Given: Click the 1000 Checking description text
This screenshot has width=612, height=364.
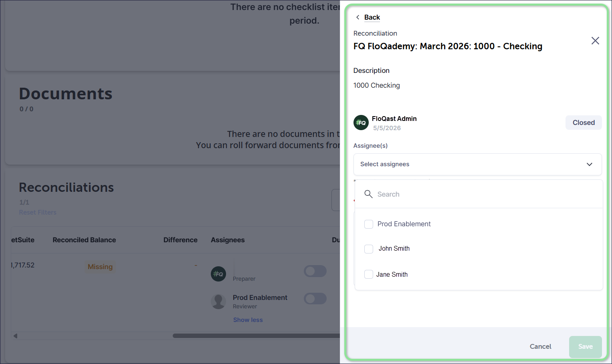Looking at the screenshot, I should tap(376, 85).
